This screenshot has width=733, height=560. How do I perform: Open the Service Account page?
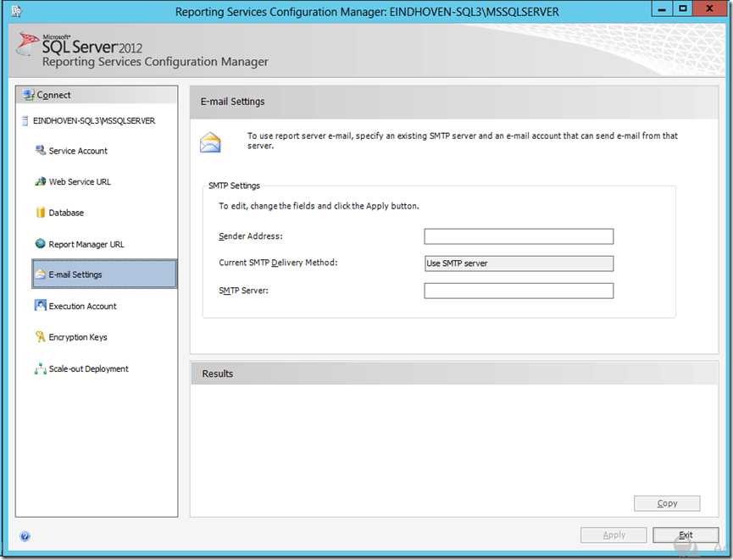[78, 151]
